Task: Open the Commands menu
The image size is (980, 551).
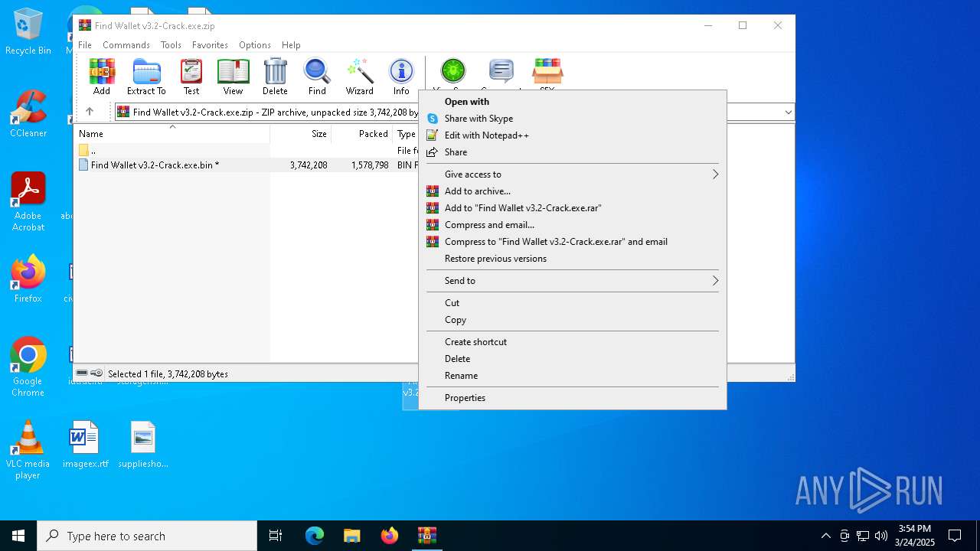Action: [126, 45]
